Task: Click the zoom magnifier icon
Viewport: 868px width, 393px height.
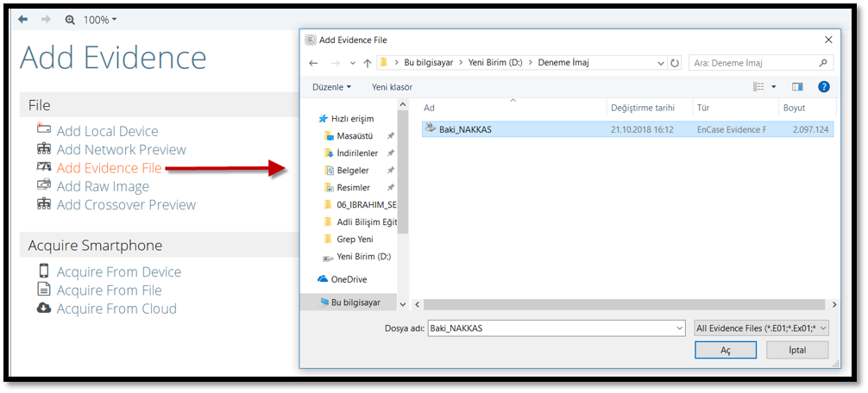Action: pos(70,19)
